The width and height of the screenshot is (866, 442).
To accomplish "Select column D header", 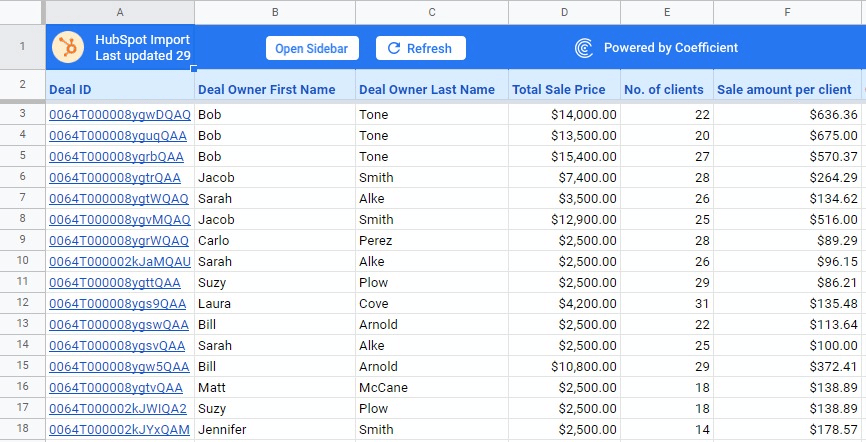I will (x=564, y=12).
